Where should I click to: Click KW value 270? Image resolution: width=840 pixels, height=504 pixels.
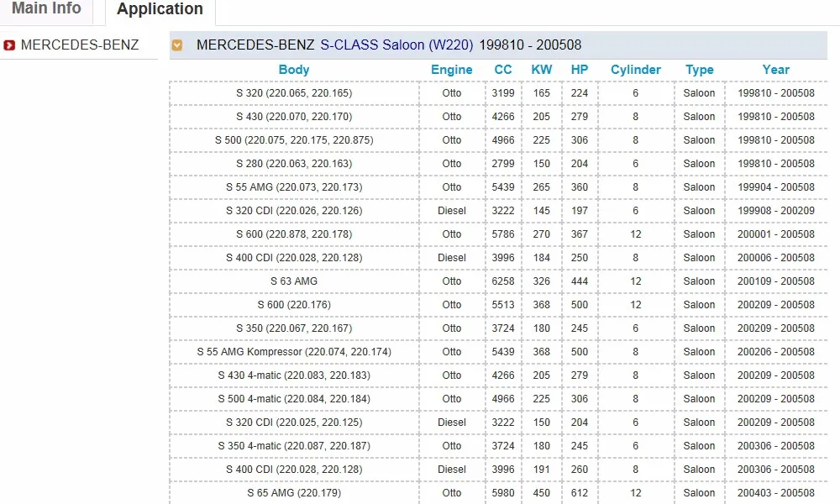(542, 234)
